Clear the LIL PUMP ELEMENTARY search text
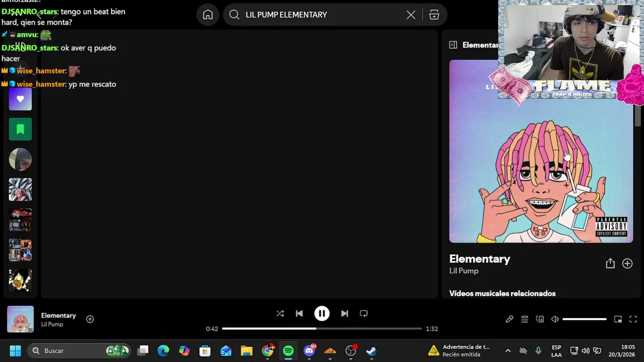 411,15
